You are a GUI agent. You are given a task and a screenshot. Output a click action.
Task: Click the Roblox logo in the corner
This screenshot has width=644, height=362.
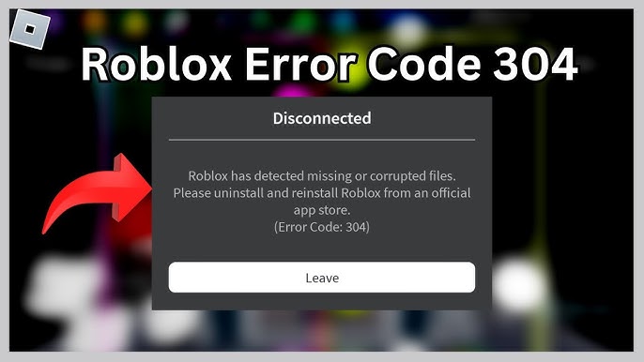[30, 29]
